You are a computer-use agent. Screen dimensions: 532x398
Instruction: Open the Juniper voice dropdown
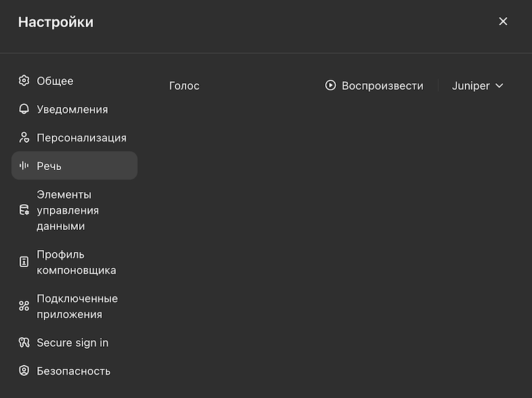[x=477, y=86]
